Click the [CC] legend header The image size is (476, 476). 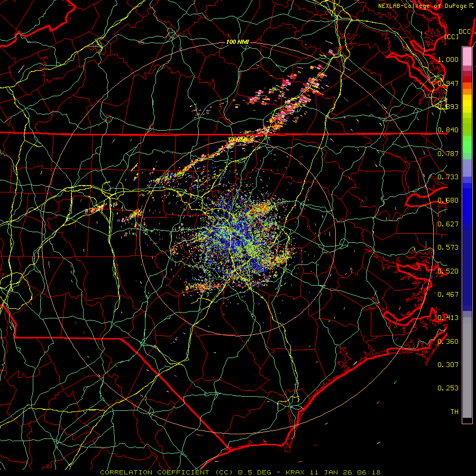pyautogui.click(x=452, y=36)
